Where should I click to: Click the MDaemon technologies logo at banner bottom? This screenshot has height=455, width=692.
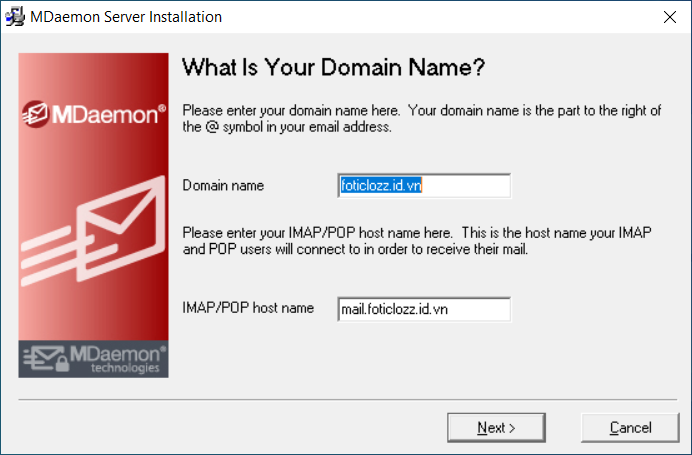[94, 359]
